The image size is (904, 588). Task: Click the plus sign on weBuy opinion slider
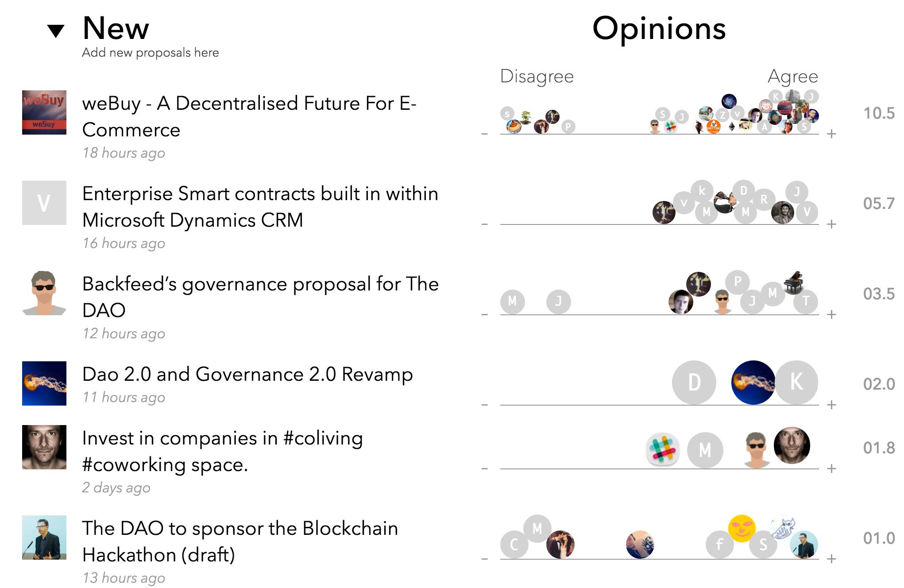(x=831, y=134)
